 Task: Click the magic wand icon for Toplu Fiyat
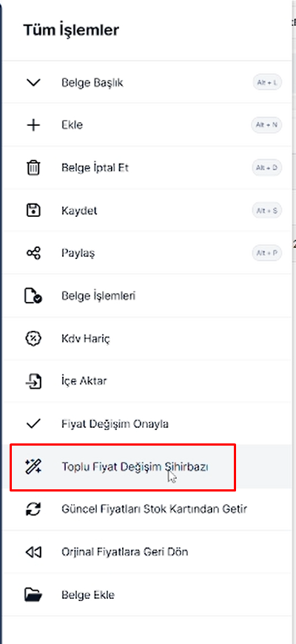(33, 466)
